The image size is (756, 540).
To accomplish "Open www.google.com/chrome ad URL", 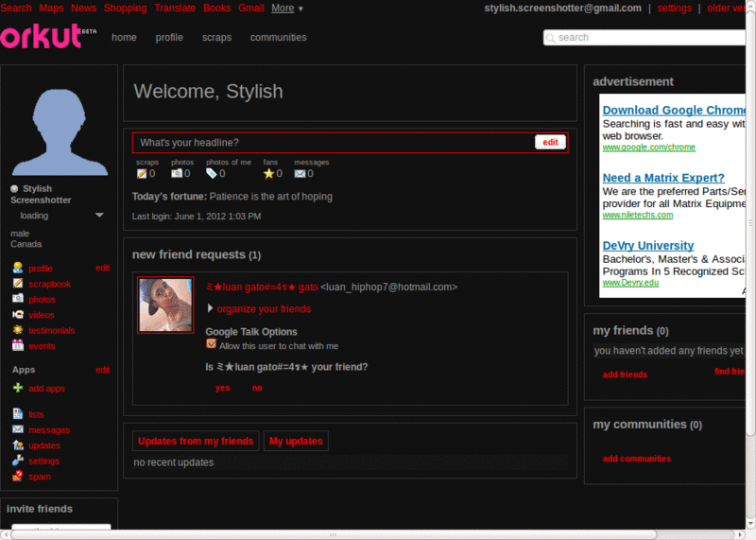I will click(649, 148).
